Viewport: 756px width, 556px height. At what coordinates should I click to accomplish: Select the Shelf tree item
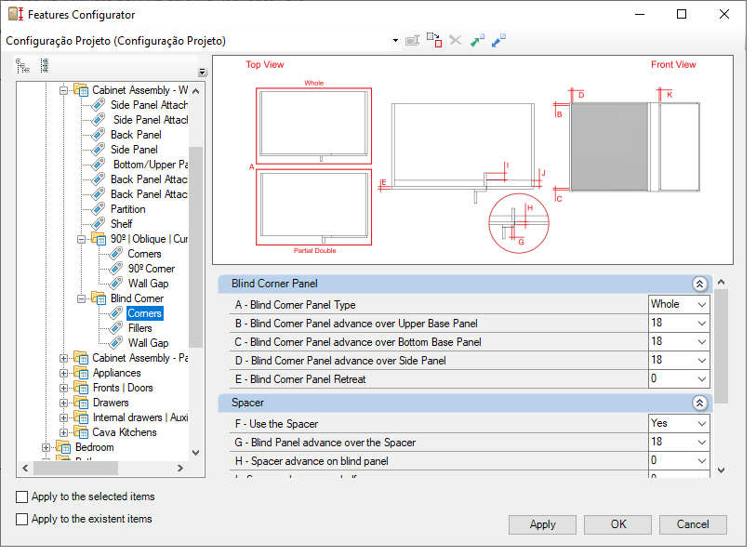tap(122, 224)
